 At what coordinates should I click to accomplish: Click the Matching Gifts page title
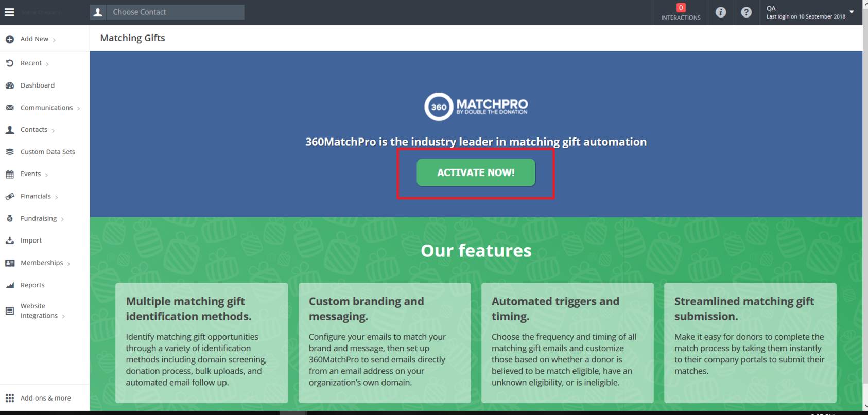pyautogui.click(x=132, y=38)
